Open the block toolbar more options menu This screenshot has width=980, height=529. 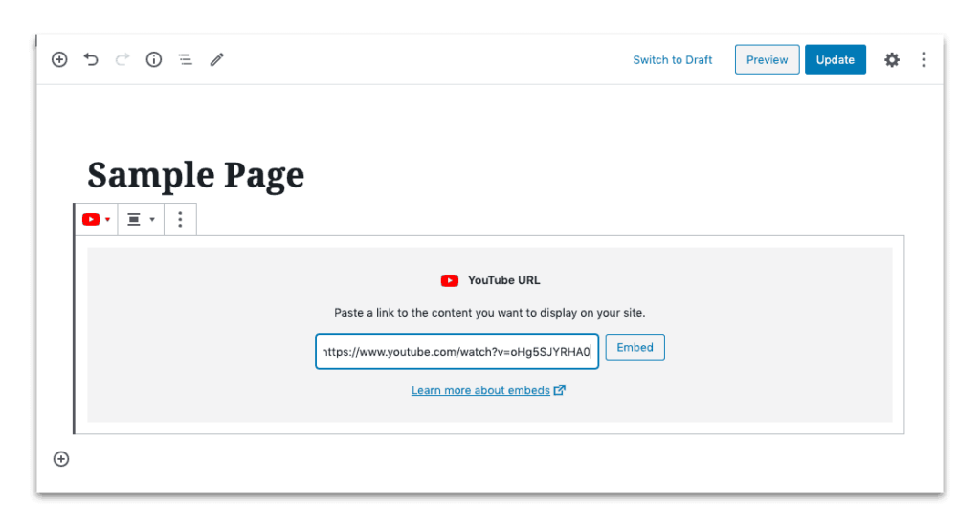coord(180,219)
